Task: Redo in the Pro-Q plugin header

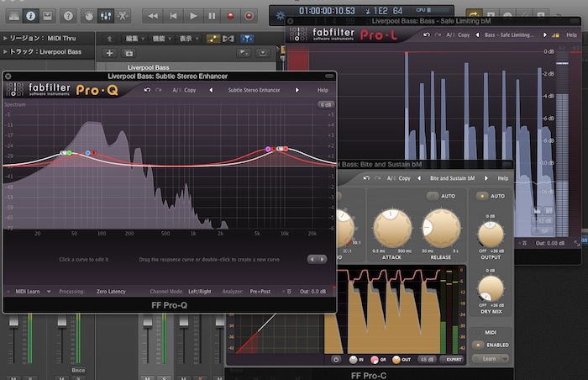Action: (159, 90)
